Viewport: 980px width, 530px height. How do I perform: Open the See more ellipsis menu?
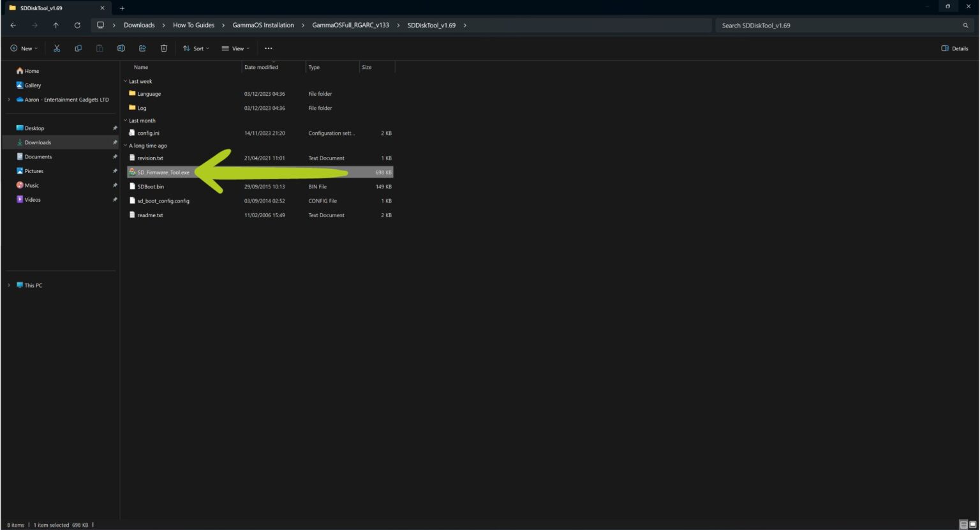[x=269, y=49]
